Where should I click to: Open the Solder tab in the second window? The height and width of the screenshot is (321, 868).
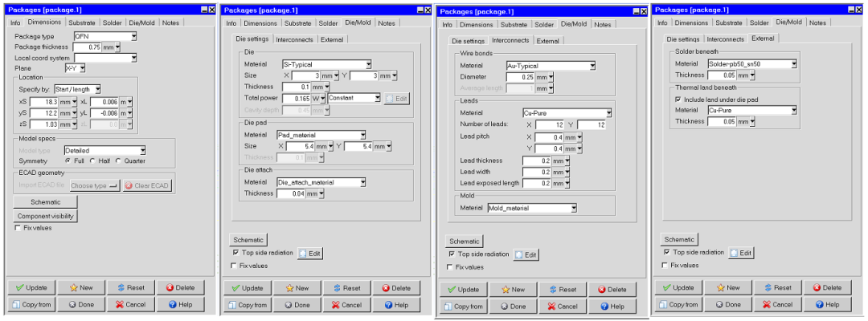(x=328, y=23)
